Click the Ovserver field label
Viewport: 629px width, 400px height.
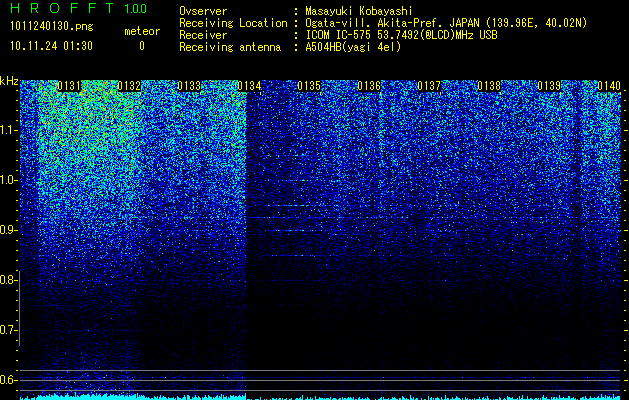click(x=203, y=11)
